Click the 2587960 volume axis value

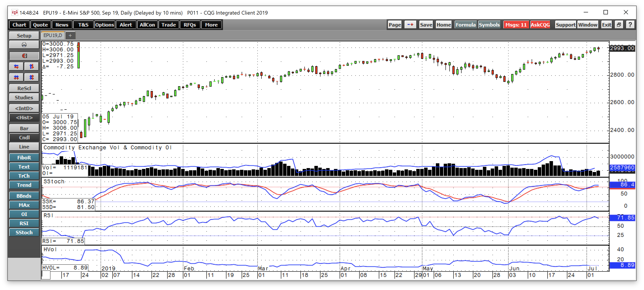[x=622, y=167]
